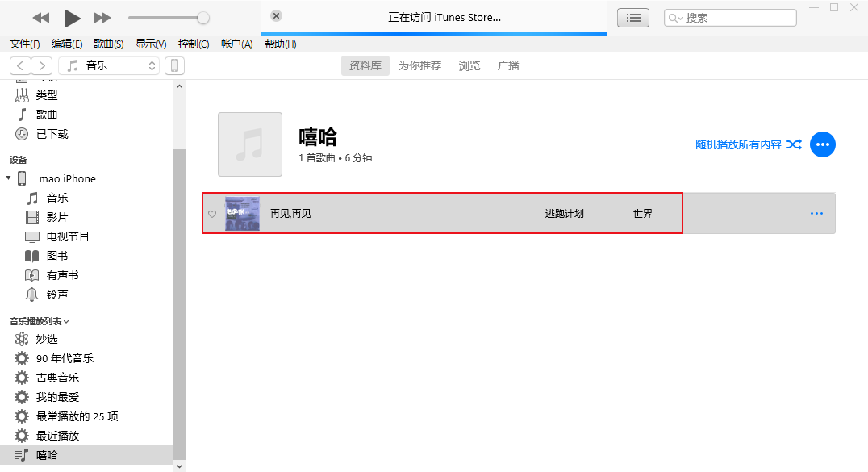Go forward with the right arrow button
The width and height of the screenshot is (868, 472).
[x=41, y=65]
